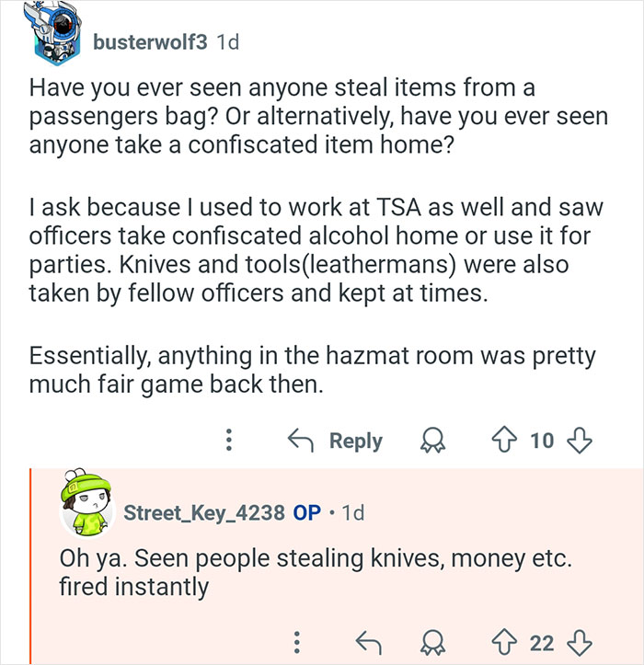
Task: Click the 1d timestamp next to busterwolf3
Action: (x=226, y=42)
